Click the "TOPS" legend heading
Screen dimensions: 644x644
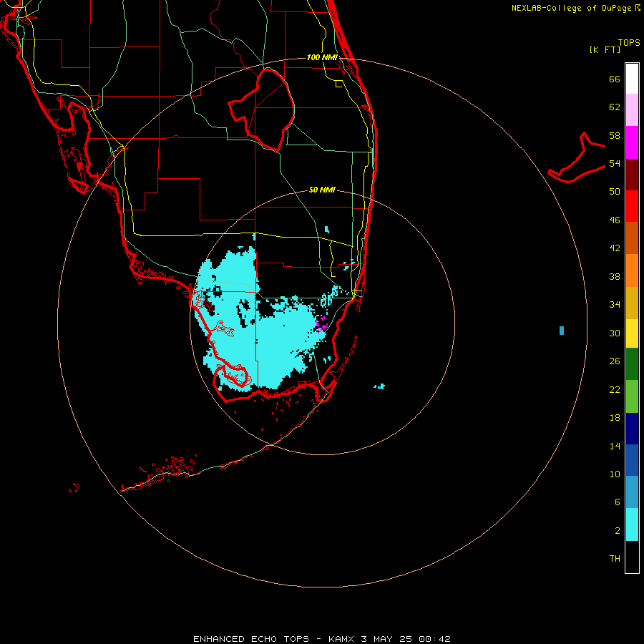629,42
